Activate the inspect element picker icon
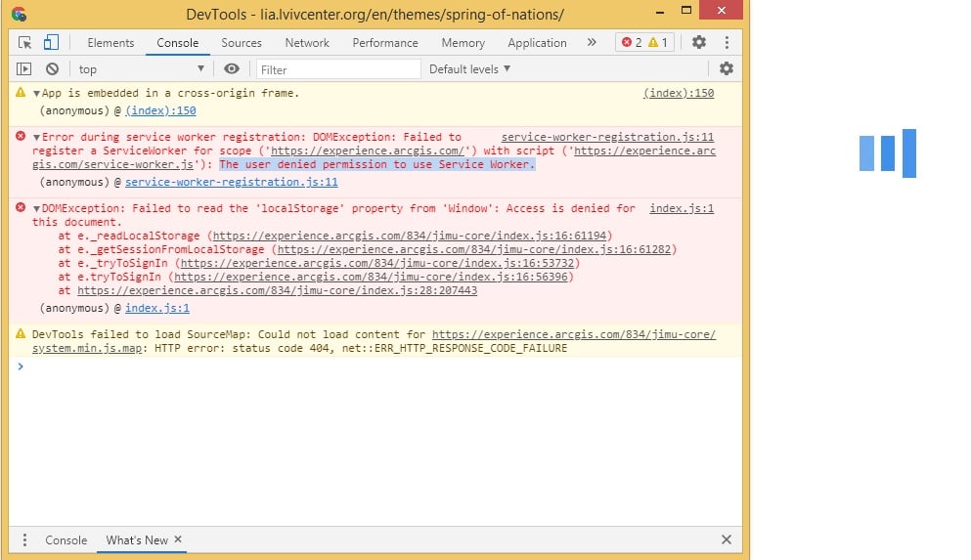Image resolution: width=971 pixels, height=560 pixels. 24,42
